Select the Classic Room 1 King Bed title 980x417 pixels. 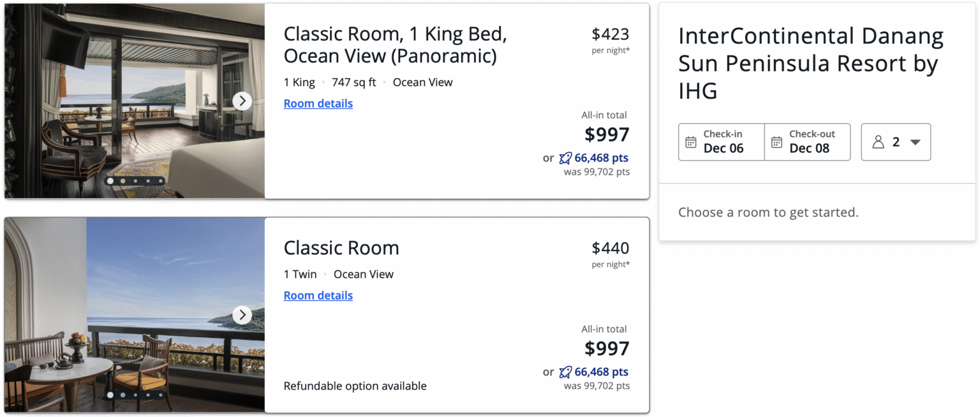pyautogui.click(x=395, y=45)
